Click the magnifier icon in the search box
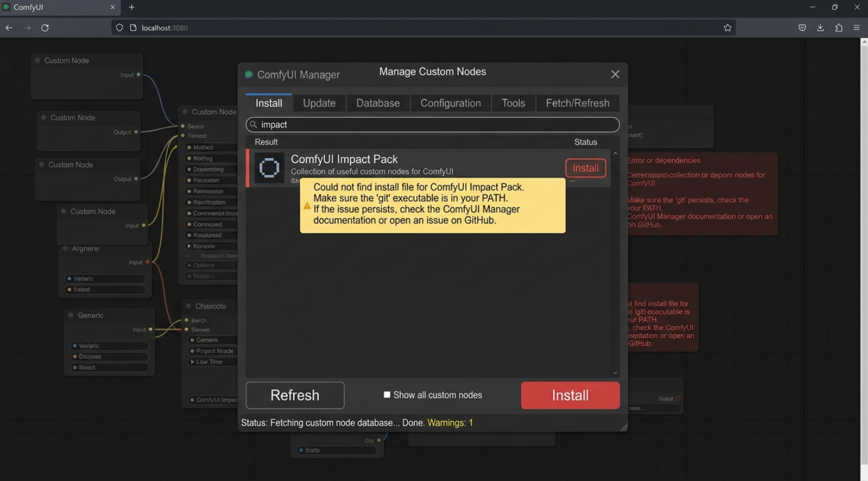 [253, 124]
